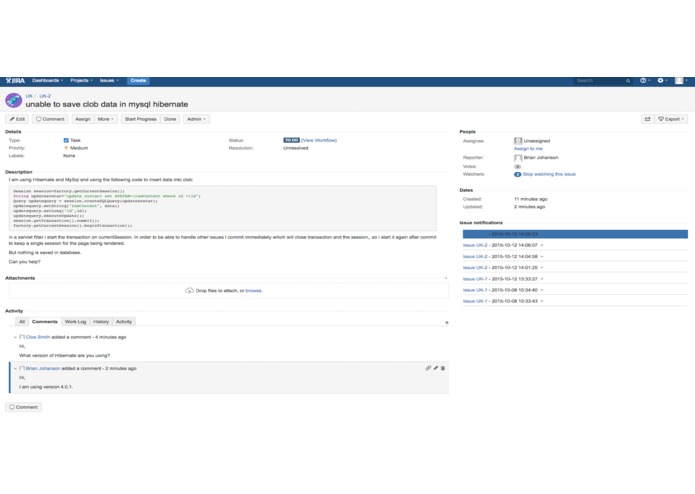
Task: Click the search magnifier icon
Action: [628, 81]
